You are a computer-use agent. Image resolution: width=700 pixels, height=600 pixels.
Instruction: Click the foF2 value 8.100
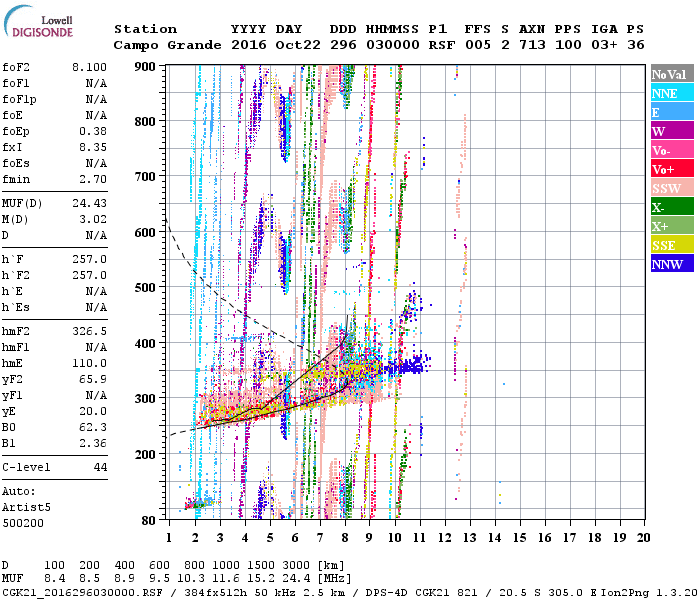tap(89, 67)
